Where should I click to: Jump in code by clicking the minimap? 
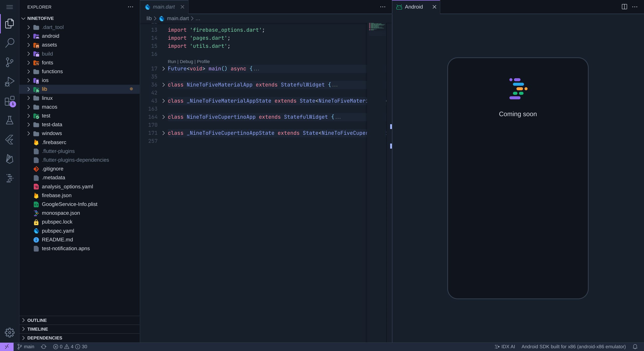377,28
